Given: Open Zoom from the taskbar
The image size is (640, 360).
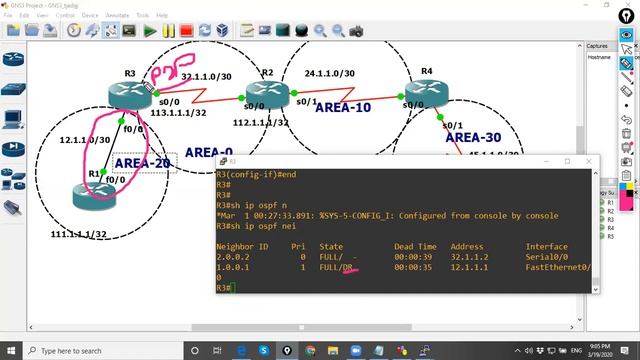Looking at the screenshot, I should [356, 351].
